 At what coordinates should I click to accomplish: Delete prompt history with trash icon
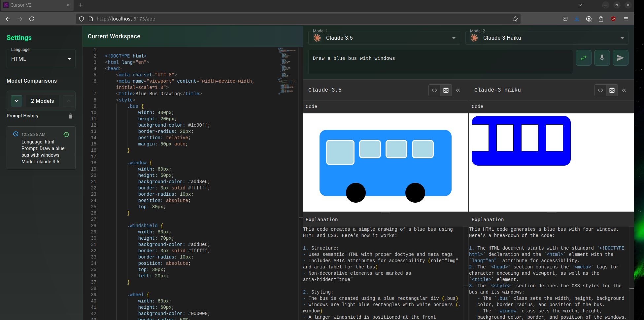(x=70, y=116)
